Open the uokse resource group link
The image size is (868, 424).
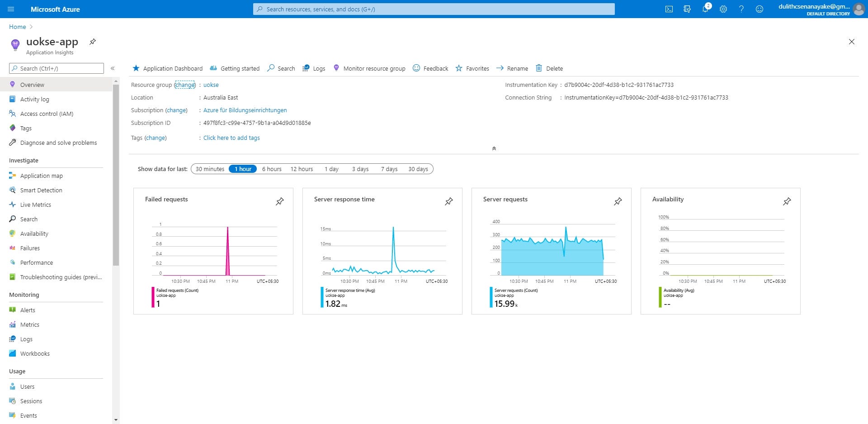click(x=211, y=85)
